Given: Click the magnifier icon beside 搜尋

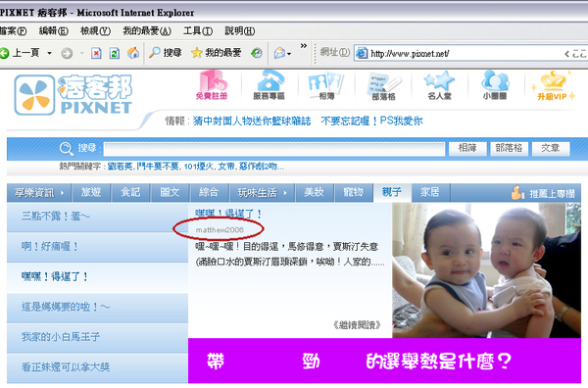Looking at the screenshot, I should click(67, 149).
